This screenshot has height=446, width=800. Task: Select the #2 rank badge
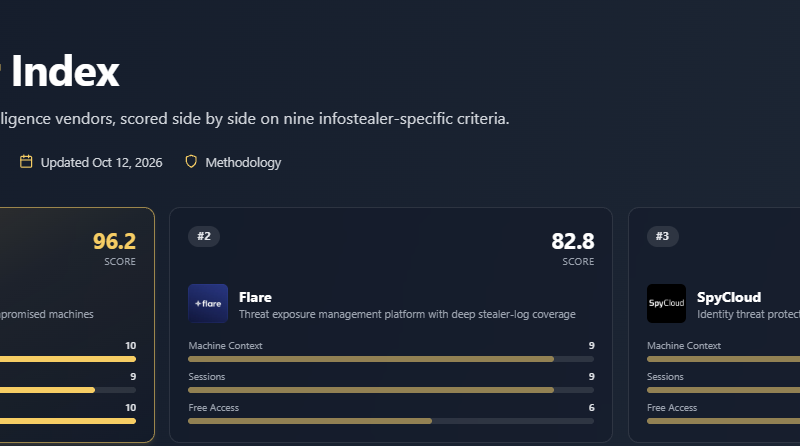[204, 236]
